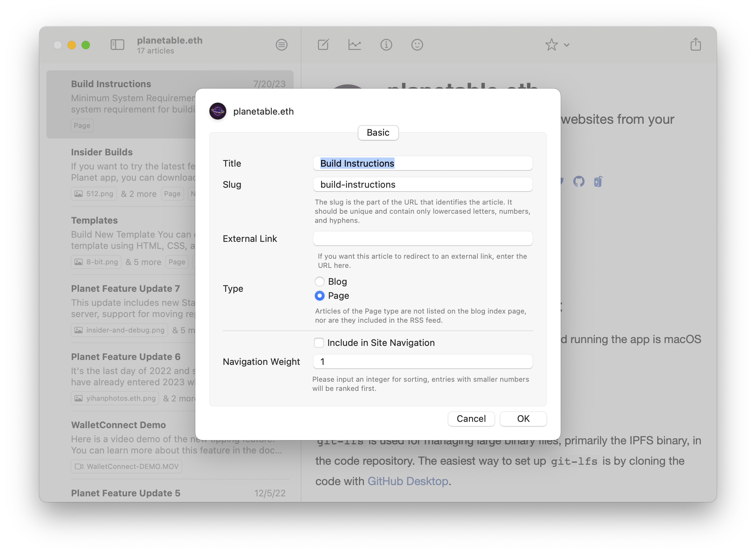
Task: Share the site via the share icon
Action: coord(695,45)
